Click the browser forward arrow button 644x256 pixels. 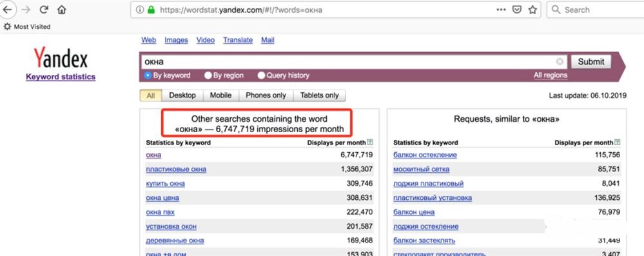(x=26, y=10)
